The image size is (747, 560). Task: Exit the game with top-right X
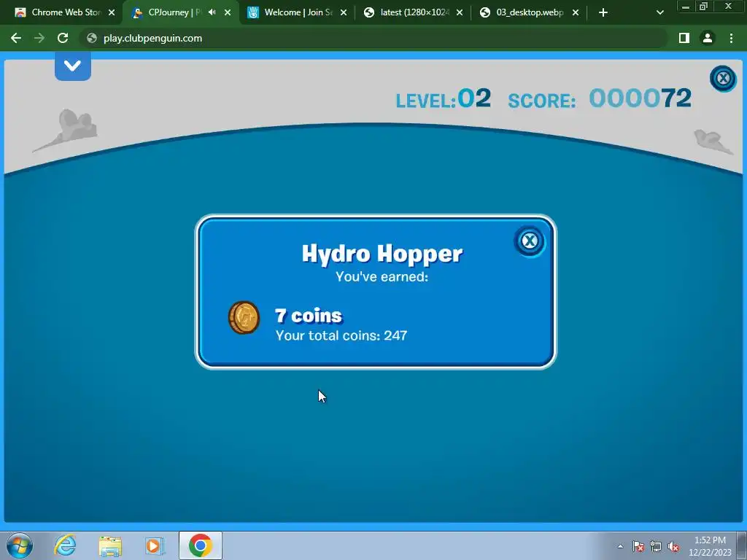point(723,78)
